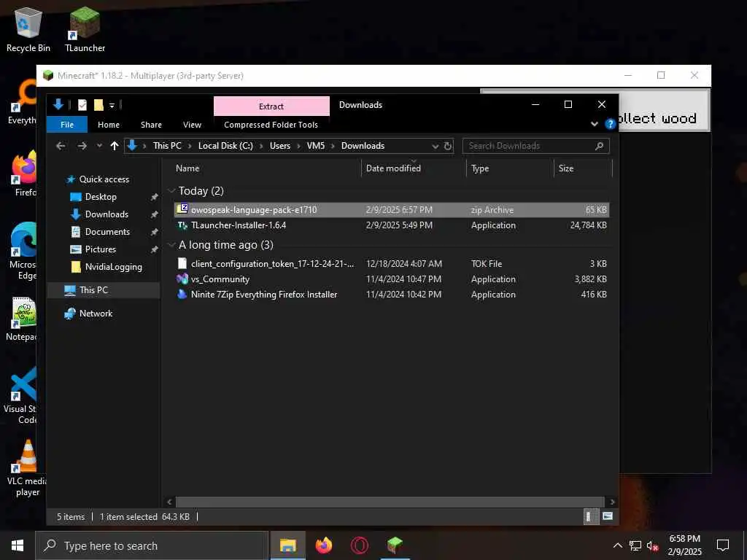
Task: Select the vs_Community application file
Action: [x=392, y=279]
